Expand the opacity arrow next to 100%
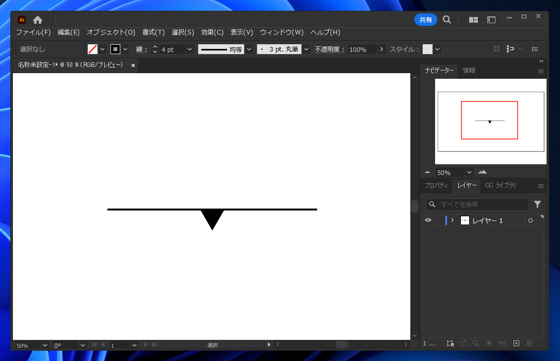This screenshot has height=361, width=560. [x=382, y=49]
